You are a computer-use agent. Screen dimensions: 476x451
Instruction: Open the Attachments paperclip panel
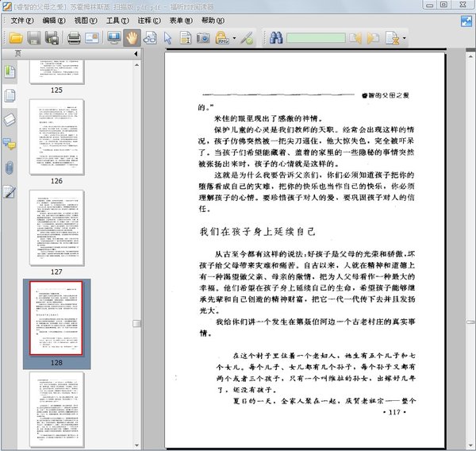pyautogui.click(x=10, y=168)
